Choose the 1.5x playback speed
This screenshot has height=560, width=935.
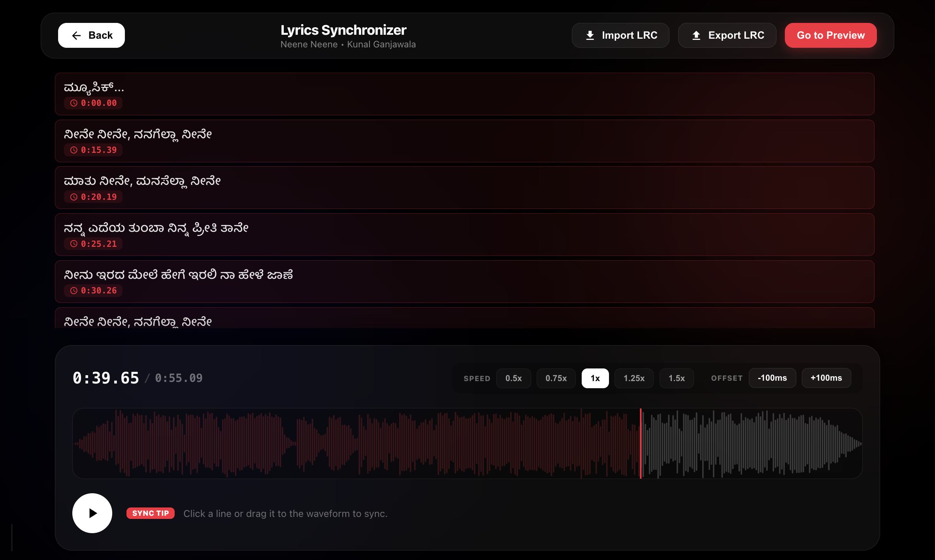click(677, 378)
